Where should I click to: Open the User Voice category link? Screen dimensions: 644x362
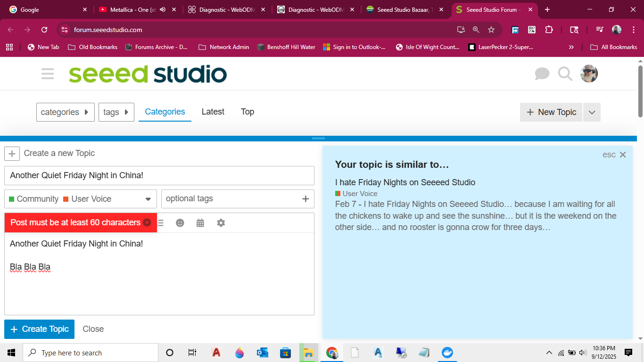(x=356, y=194)
